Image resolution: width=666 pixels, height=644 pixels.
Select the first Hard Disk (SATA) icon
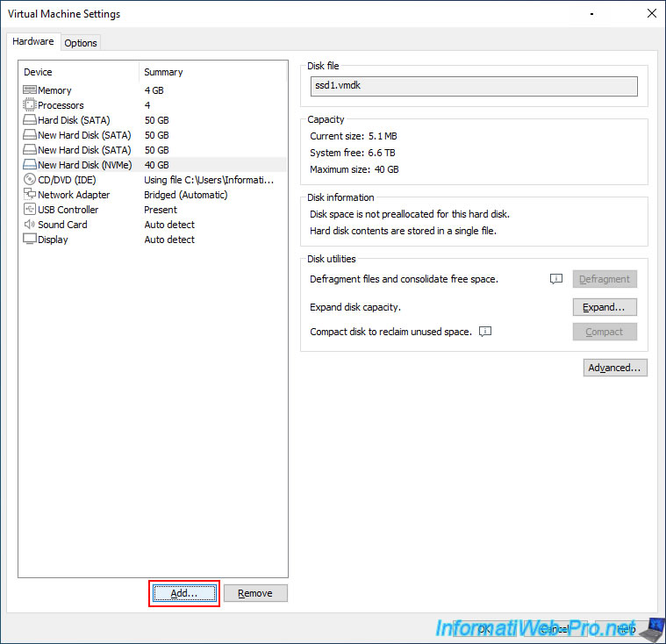(x=30, y=120)
